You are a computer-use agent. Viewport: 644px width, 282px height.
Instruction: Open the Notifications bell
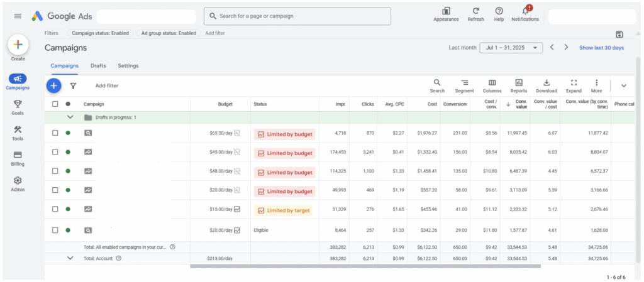[x=525, y=11]
